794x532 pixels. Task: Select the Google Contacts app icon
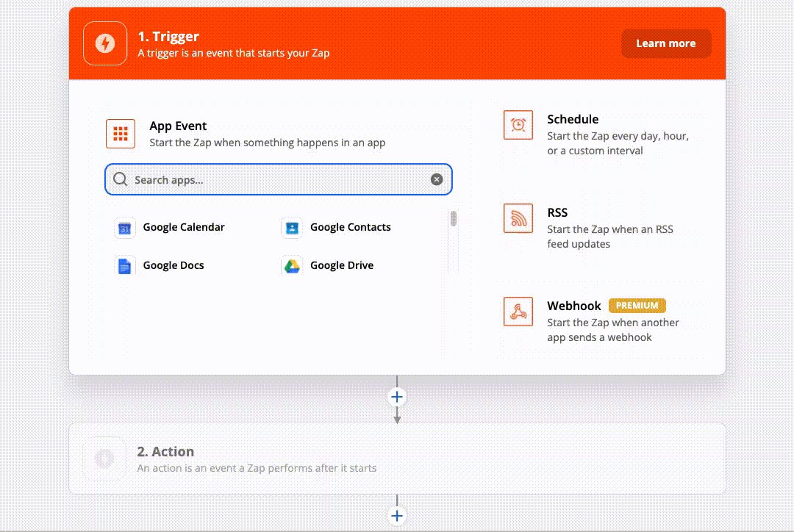pyautogui.click(x=291, y=228)
